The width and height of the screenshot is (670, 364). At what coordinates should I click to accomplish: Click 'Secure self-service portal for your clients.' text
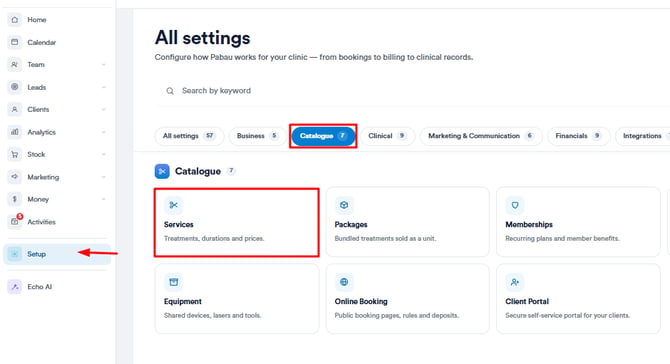tap(567, 315)
